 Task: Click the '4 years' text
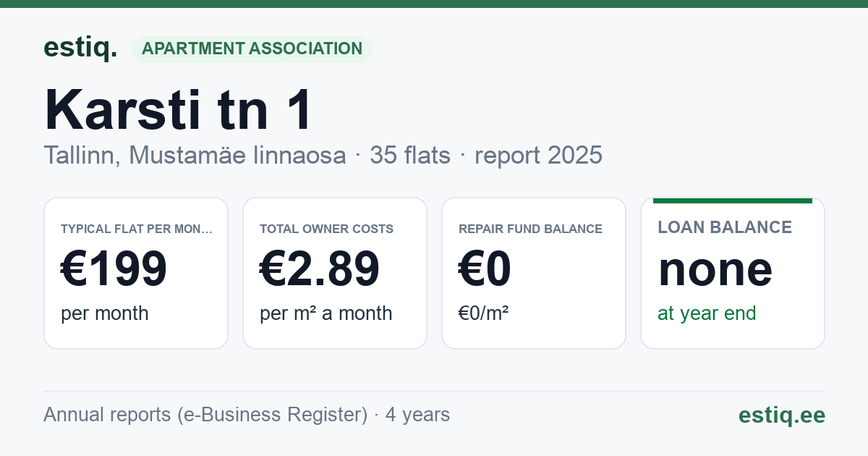point(417,415)
